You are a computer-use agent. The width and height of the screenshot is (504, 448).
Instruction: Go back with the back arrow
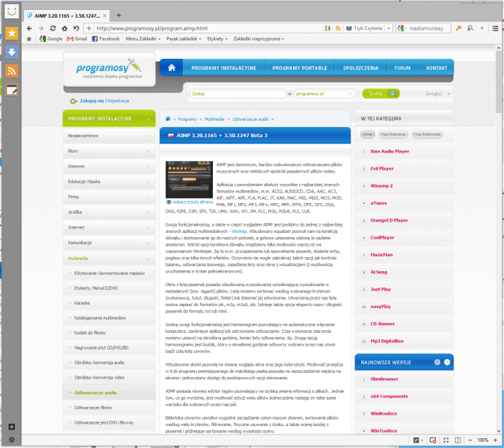(x=29, y=28)
